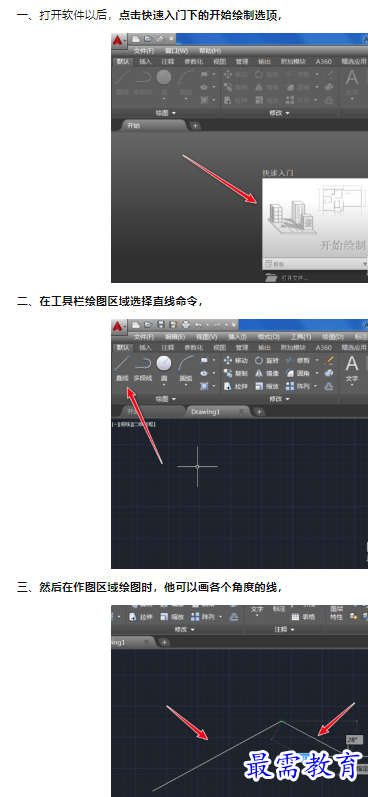
Task: Click the 阵列 array tool in step three
Action: pos(202,617)
